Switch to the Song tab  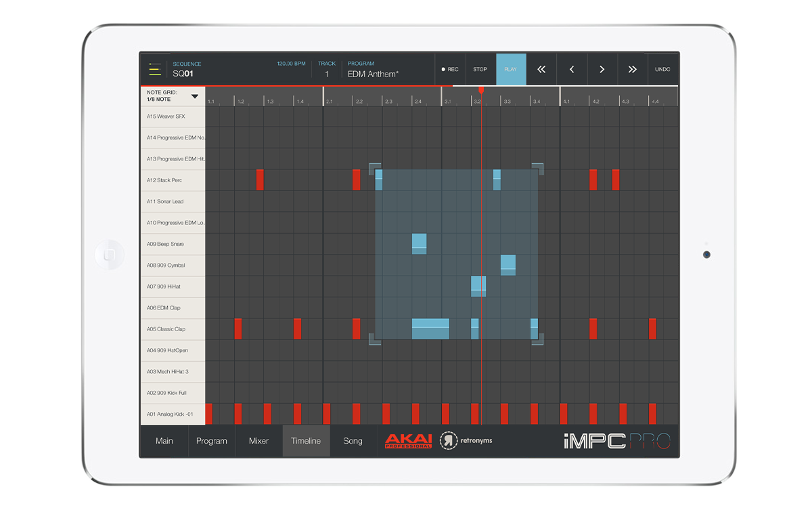(x=353, y=441)
